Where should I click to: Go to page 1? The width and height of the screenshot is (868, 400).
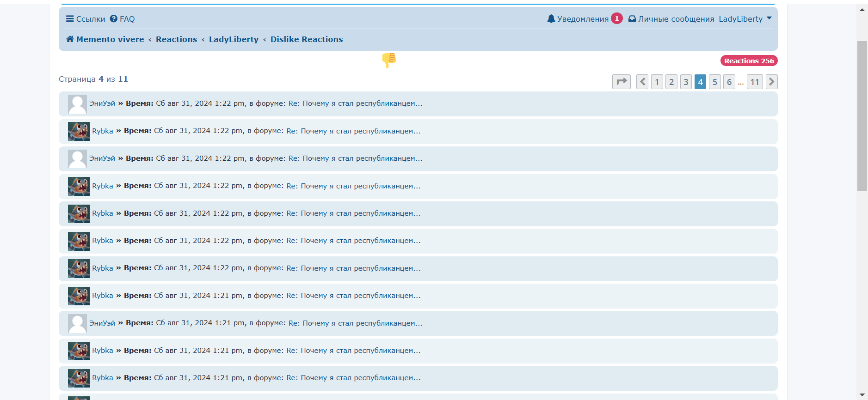657,82
